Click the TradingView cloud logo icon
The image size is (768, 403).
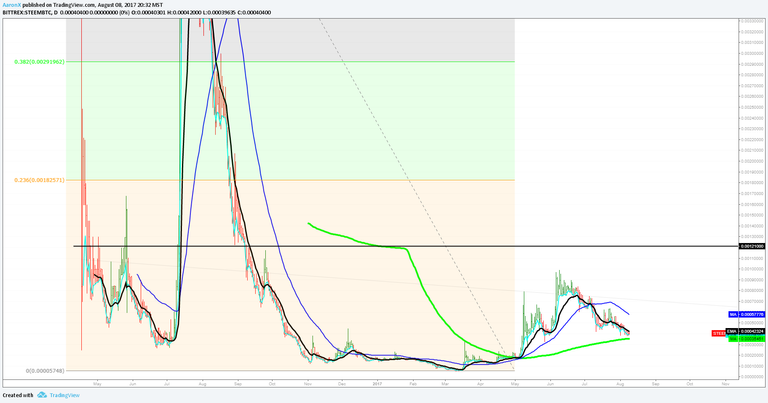[x=42, y=395]
